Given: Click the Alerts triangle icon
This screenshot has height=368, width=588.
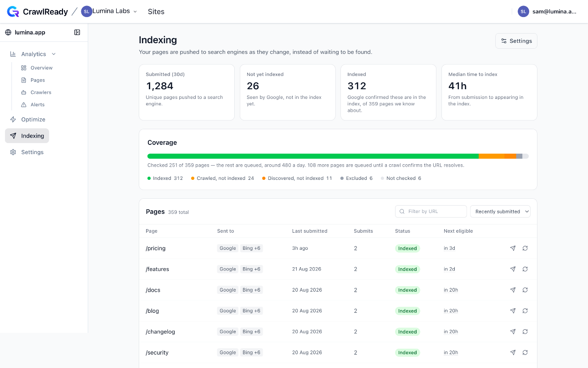Looking at the screenshot, I should pyautogui.click(x=24, y=104).
